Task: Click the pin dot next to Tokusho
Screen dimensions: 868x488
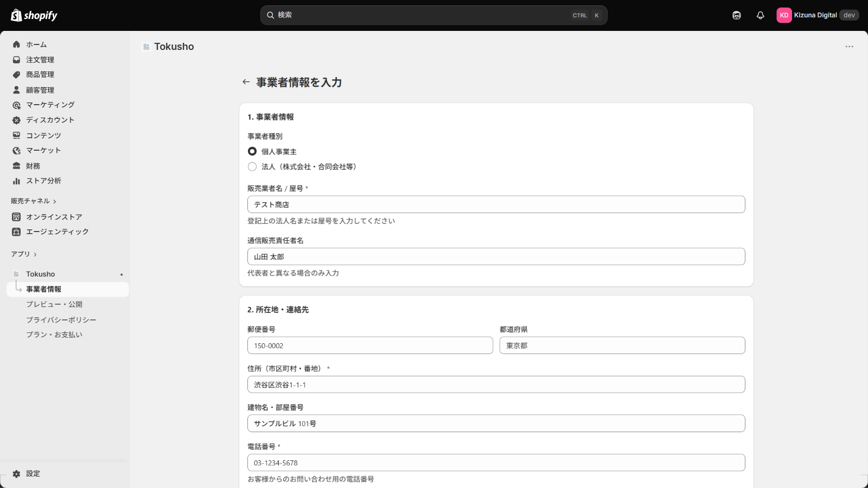Action: [122, 274]
